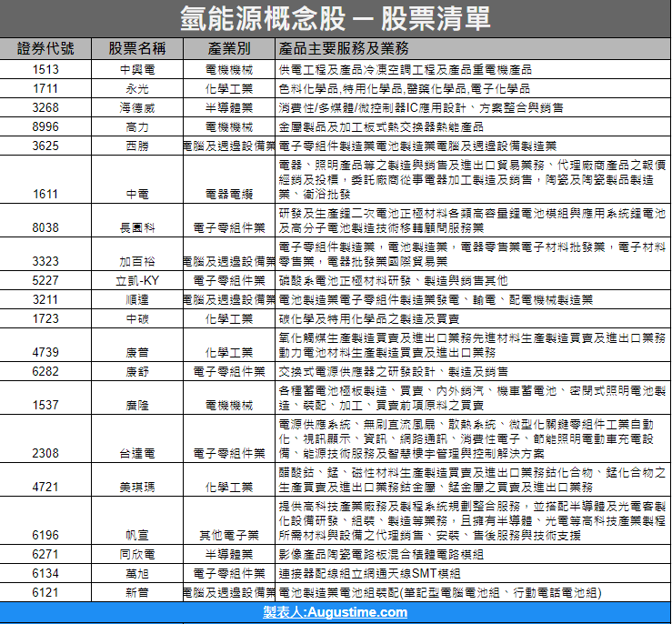The image size is (672, 624).
Task: Select stock code 4739
Action: [45, 352]
